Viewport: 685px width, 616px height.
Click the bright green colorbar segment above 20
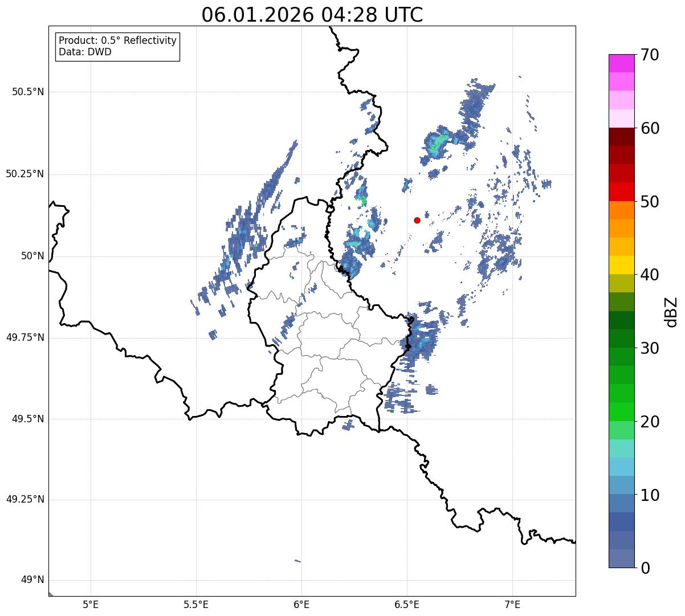pos(621,411)
